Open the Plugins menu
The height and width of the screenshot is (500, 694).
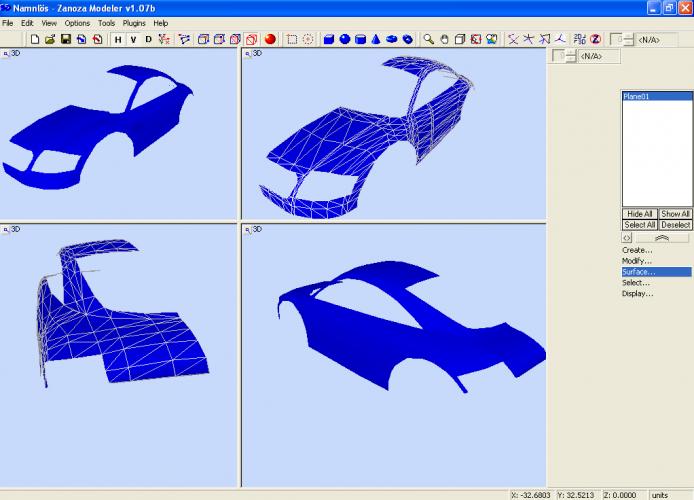click(x=134, y=22)
